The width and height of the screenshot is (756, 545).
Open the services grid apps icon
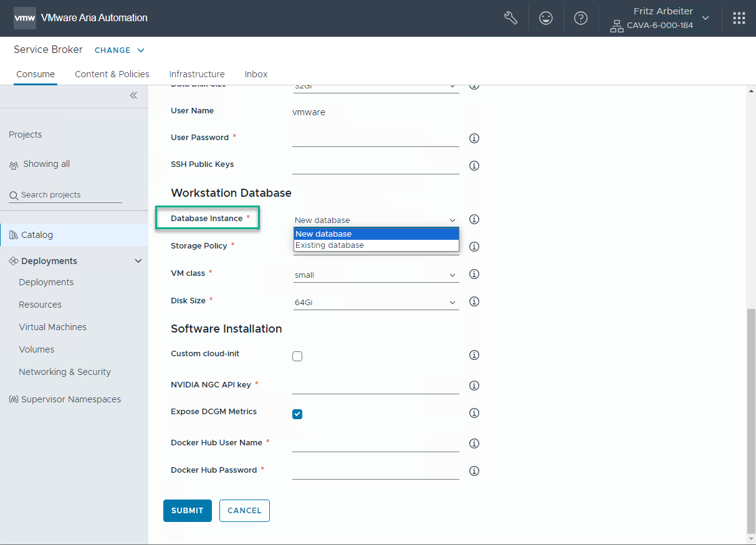(739, 18)
